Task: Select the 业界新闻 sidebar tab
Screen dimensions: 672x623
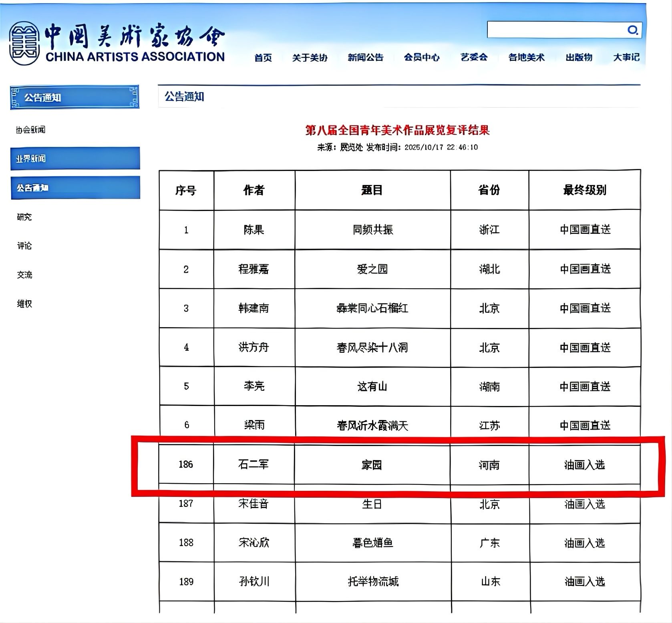Action: (75, 159)
